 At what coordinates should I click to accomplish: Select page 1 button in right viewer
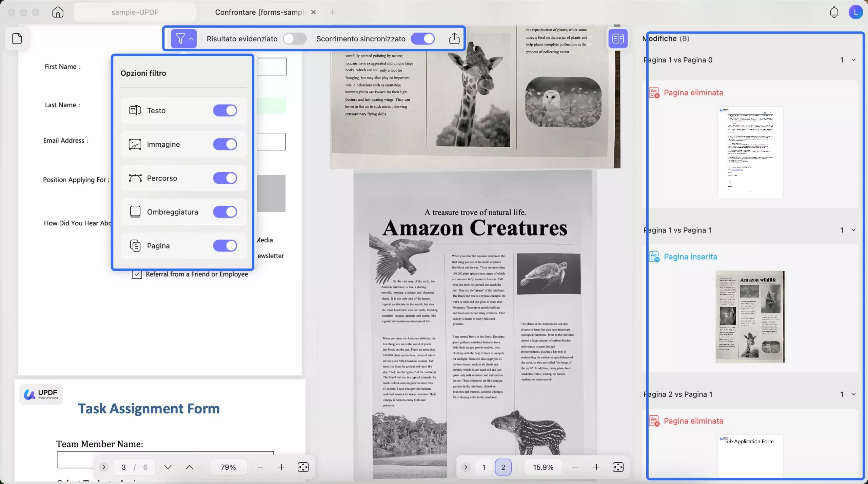484,467
